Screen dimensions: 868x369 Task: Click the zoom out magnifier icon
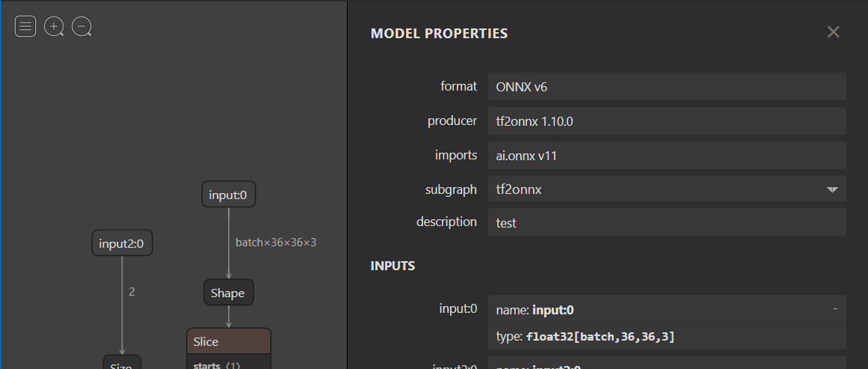pos(81,27)
